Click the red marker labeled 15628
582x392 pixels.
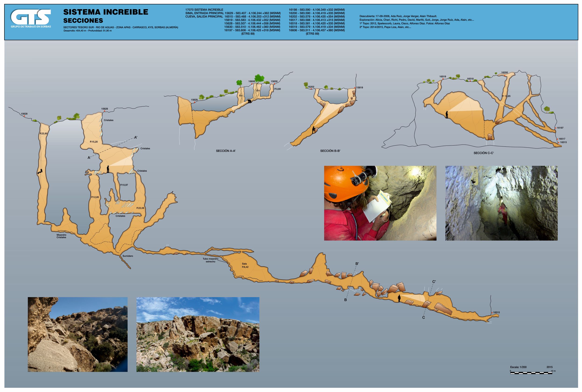pos(24,116)
